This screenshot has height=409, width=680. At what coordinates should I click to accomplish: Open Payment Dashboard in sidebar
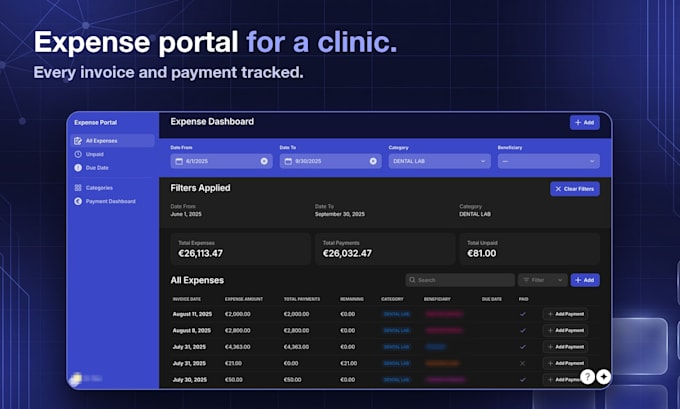coord(111,201)
